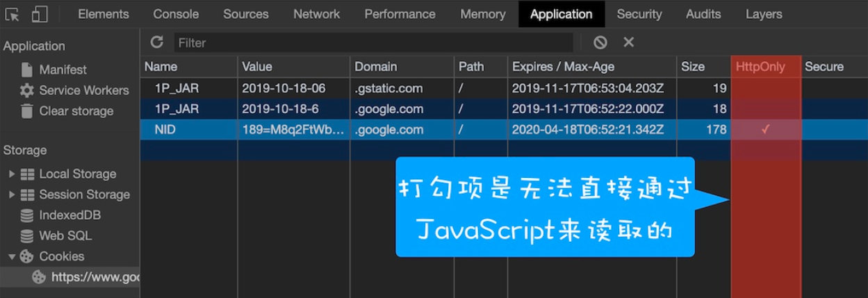
Task: Sort by the Secure column header
Action: [x=834, y=67]
